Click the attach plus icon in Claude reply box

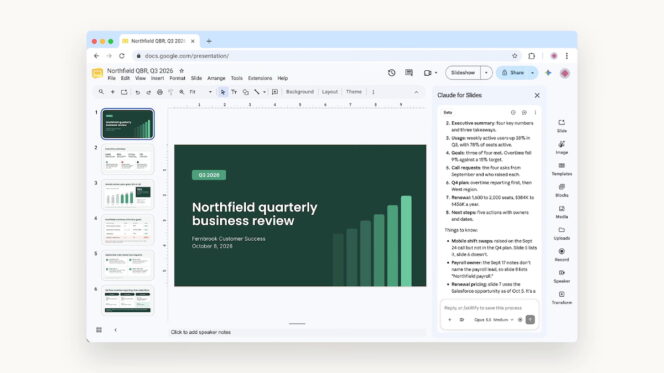pos(449,320)
